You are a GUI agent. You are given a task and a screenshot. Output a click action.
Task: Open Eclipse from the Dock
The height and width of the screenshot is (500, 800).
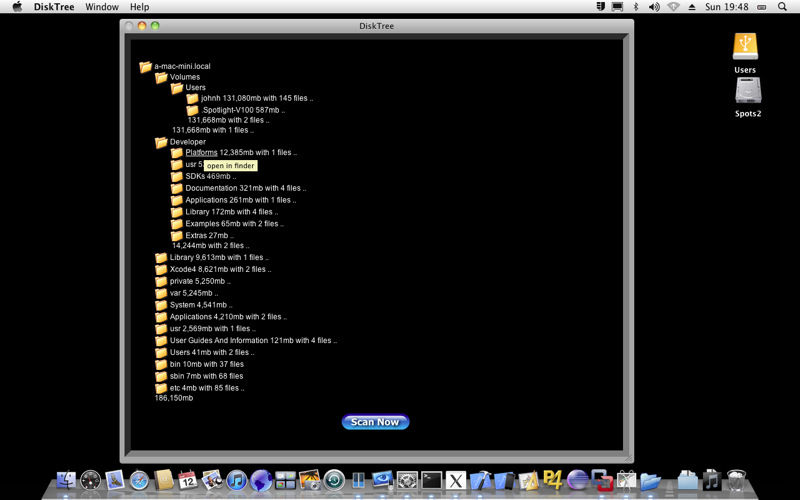578,480
